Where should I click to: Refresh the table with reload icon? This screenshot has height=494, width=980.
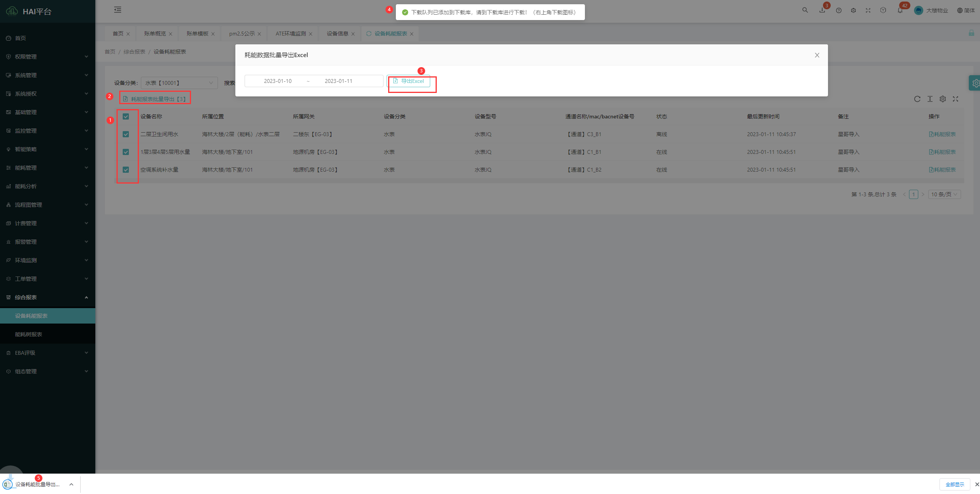pos(917,99)
